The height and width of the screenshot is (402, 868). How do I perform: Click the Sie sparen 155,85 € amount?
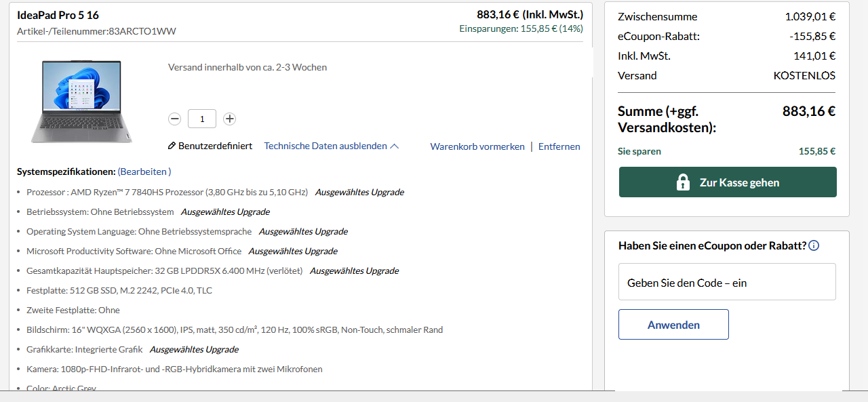coord(817,151)
